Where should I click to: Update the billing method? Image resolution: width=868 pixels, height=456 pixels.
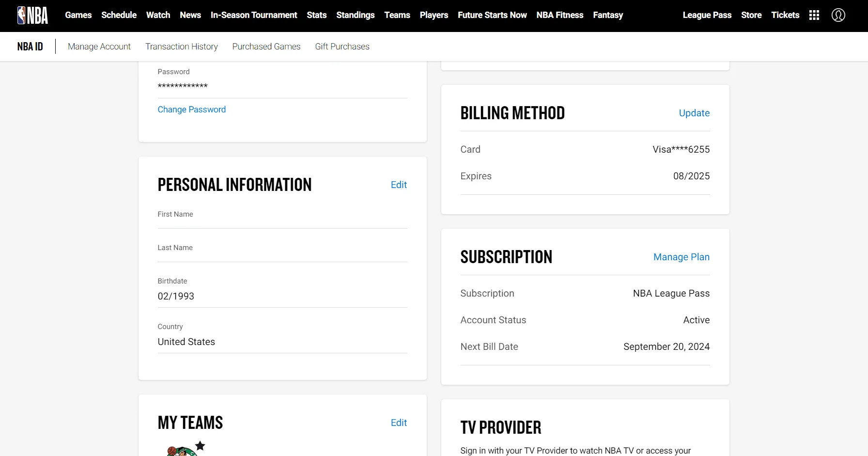tap(694, 113)
